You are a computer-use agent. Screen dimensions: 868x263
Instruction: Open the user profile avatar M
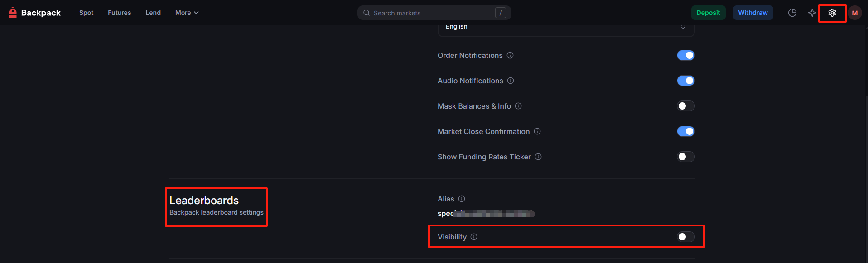click(855, 13)
